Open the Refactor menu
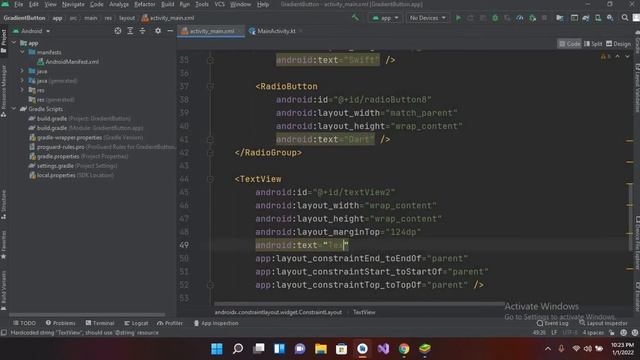The height and width of the screenshot is (360, 640). 144,4
